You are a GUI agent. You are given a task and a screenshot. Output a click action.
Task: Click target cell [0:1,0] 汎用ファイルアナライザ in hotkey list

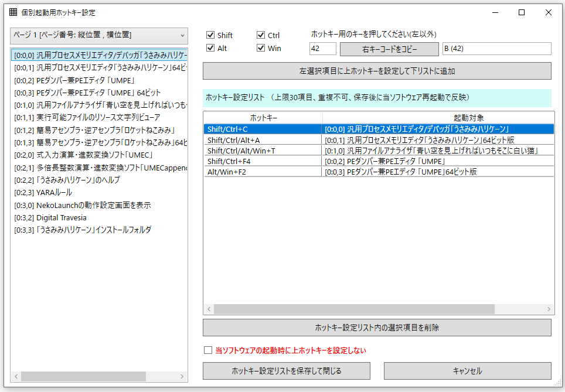coord(438,151)
